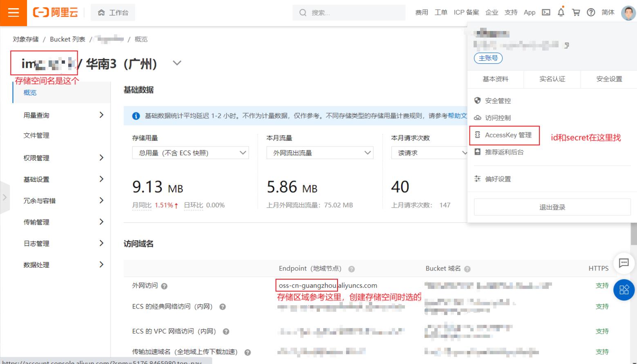Viewport: 637px width, 364px height.
Task: Click the help icon beside Endpoint header
Action: 351,269
